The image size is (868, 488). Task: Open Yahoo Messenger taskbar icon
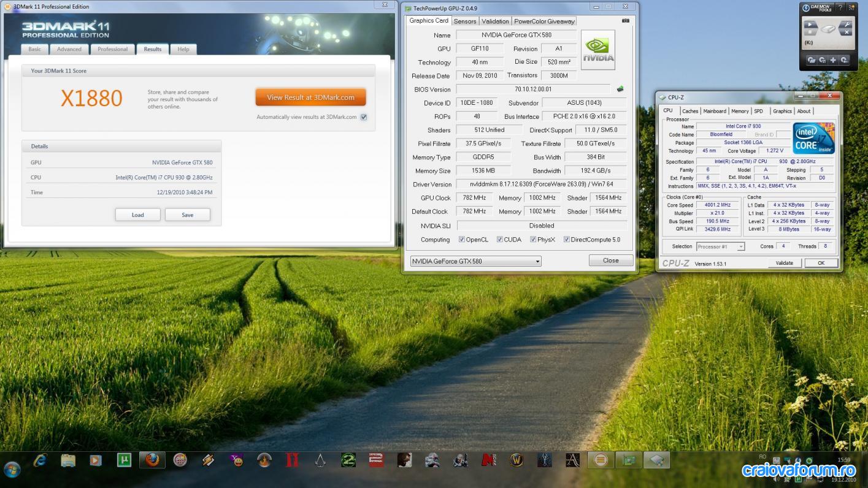click(237, 460)
